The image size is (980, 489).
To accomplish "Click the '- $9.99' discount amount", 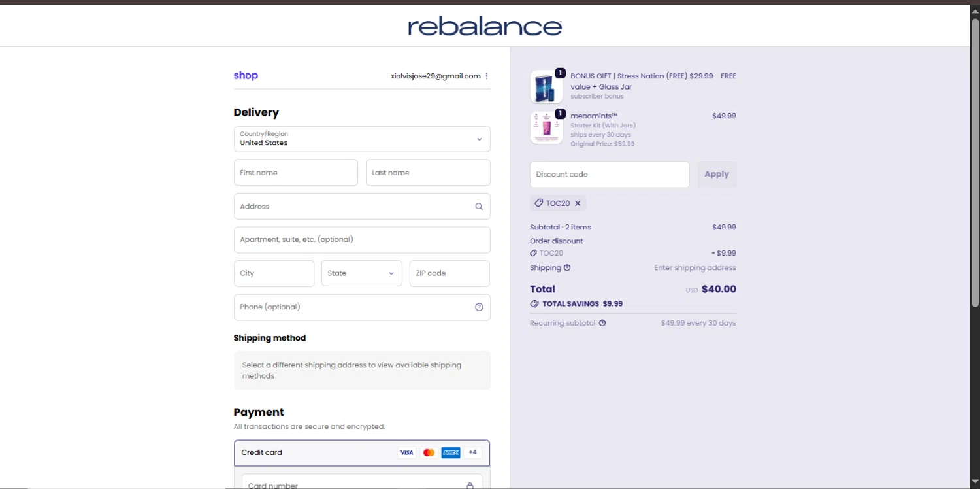I will coord(724,253).
